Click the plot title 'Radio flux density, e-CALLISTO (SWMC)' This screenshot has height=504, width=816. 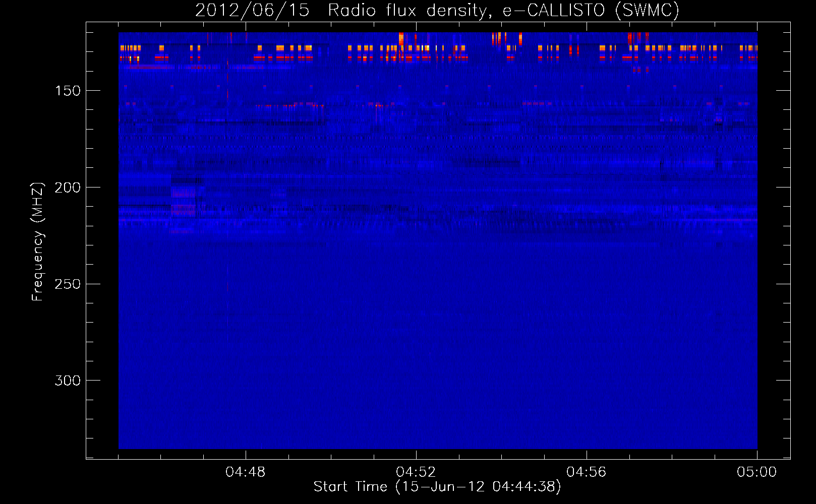503,10
